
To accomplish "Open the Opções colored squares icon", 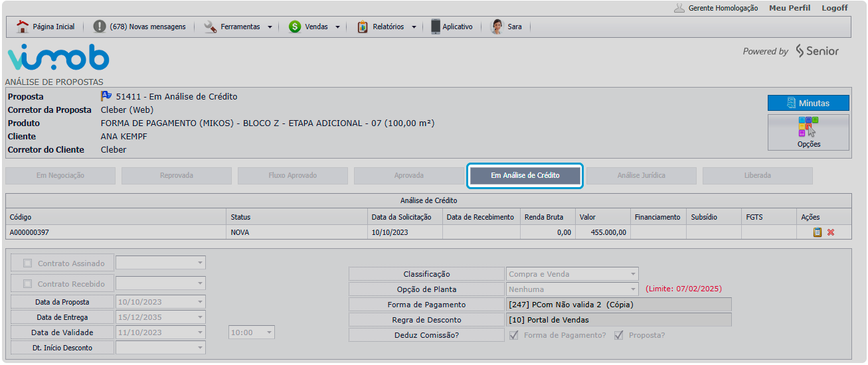I will click(x=808, y=126).
